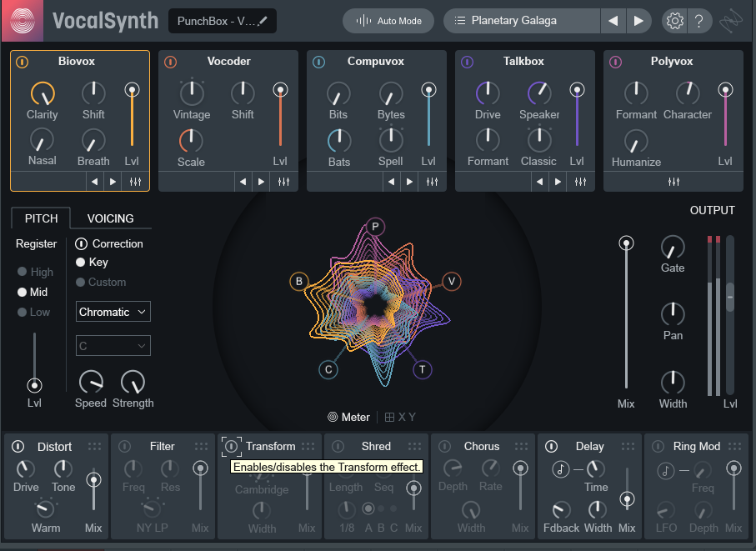Click the Auto Mode button
Image resolution: width=756 pixels, height=551 pixels.
pyautogui.click(x=388, y=21)
